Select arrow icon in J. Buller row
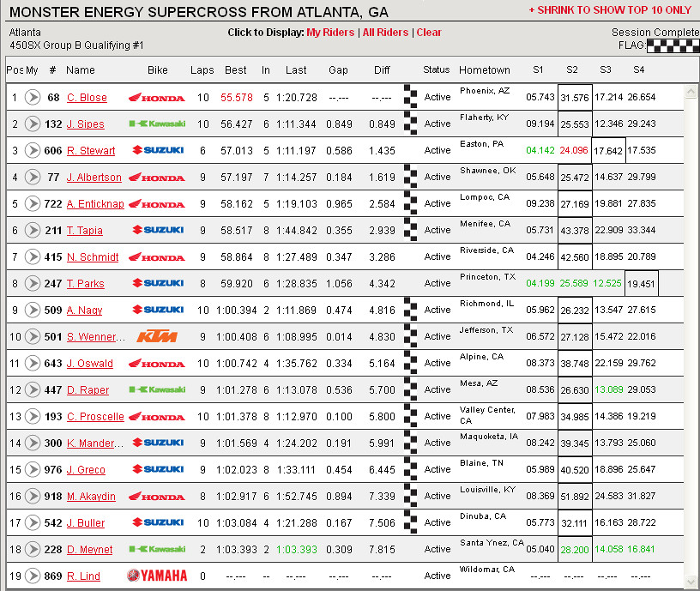 [x=32, y=522]
